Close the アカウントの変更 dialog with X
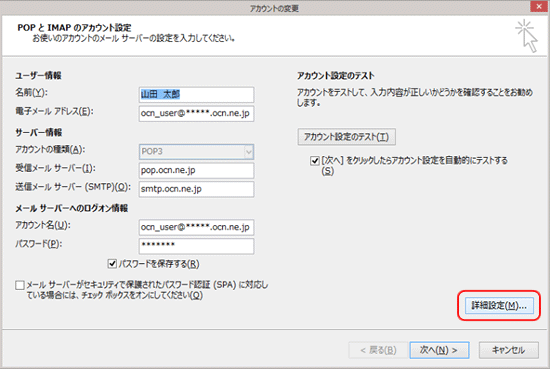Screen dimensions: 550x369 (x=539, y=6)
